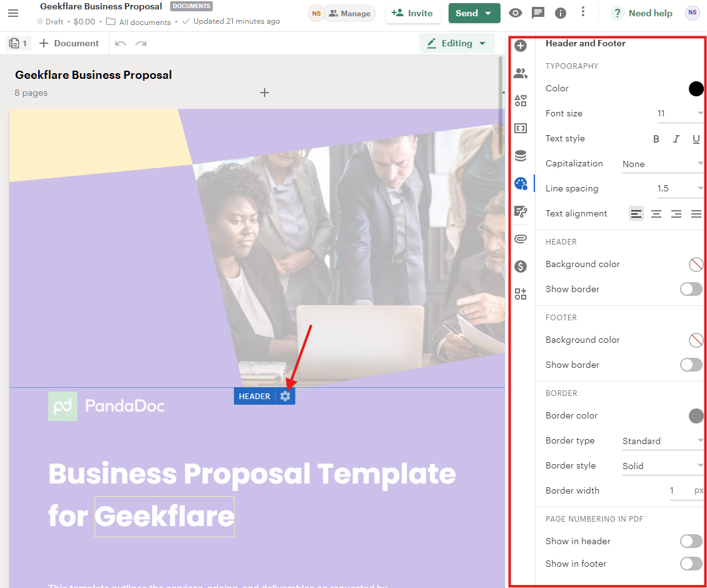Image resolution: width=707 pixels, height=588 pixels.
Task: Open the page count icon showing 1
Action: point(18,43)
